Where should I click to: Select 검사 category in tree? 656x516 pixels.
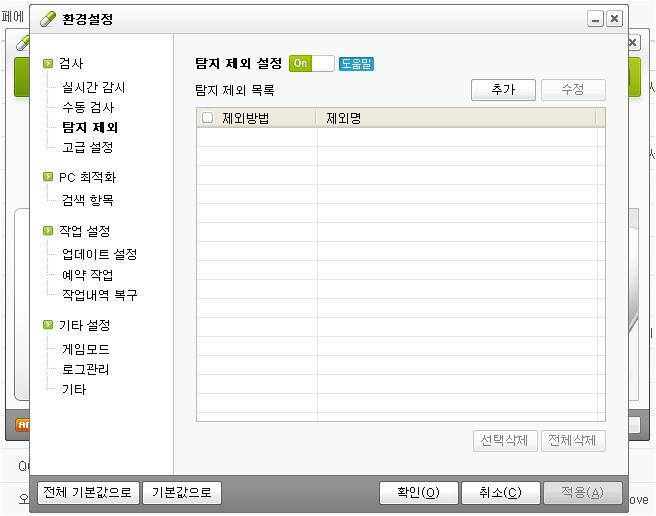[x=71, y=63]
